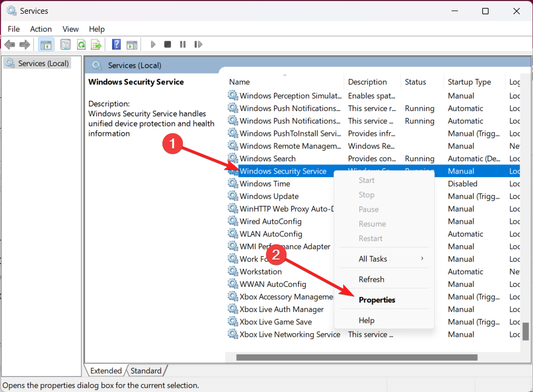The width and height of the screenshot is (533, 392).
Task: Click gear icon beside Wired AutoConfig
Action: click(x=233, y=221)
